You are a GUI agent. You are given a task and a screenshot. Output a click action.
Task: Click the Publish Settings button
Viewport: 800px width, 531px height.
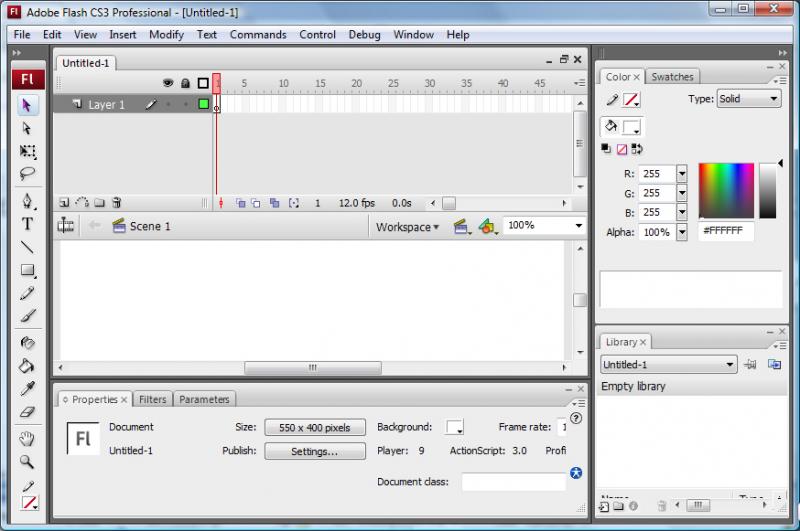click(315, 451)
